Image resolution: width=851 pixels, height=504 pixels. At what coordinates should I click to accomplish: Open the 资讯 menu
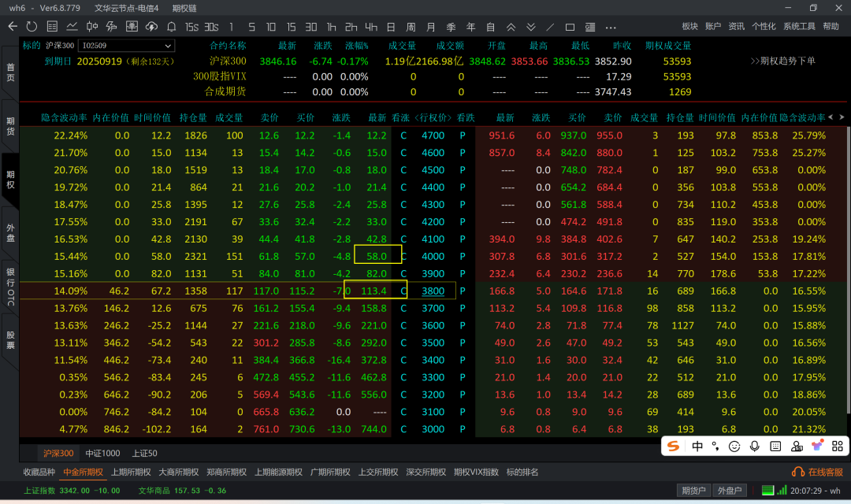(x=737, y=26)
